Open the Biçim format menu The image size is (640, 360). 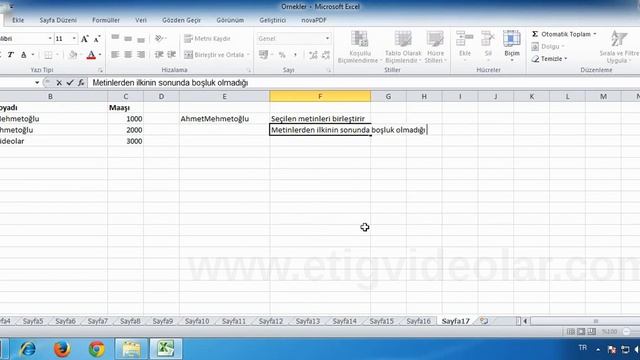tap(512, 47)
